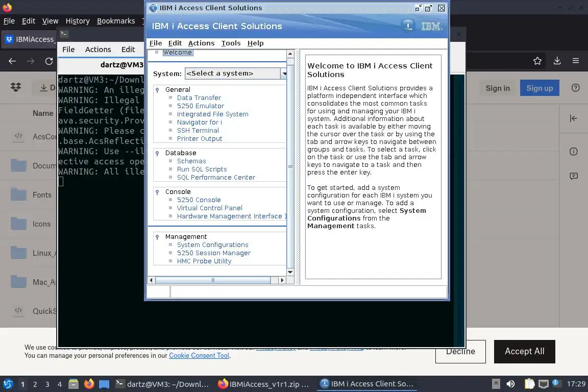Open 5250 Session Manager
The height and width of the screenshot is (392, 588).
tap(214, 253)
